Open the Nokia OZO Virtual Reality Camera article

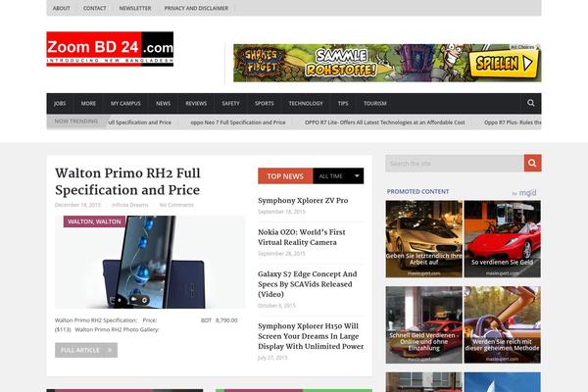pyautogui.click(x=302, y=237)
